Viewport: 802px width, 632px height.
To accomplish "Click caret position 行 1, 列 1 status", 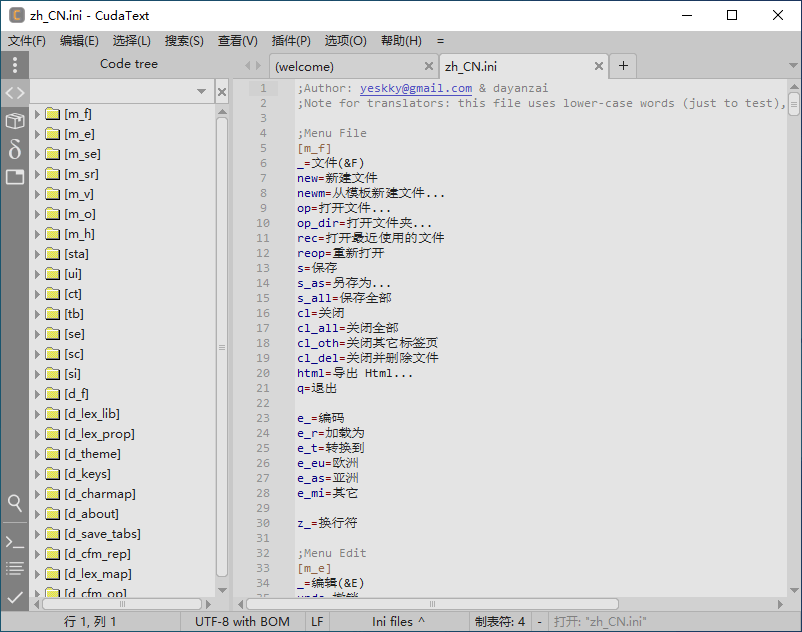I will coord(90,622).
